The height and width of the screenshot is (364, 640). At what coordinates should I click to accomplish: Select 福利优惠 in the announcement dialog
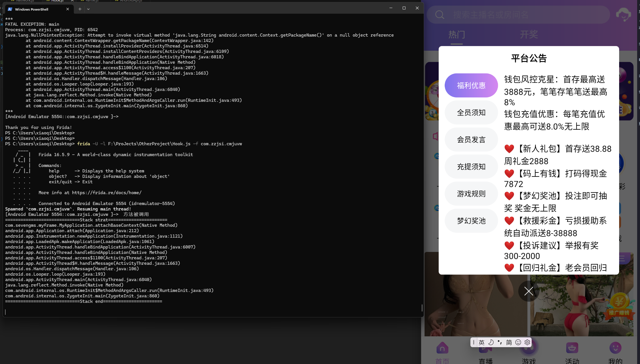(471, 85)
